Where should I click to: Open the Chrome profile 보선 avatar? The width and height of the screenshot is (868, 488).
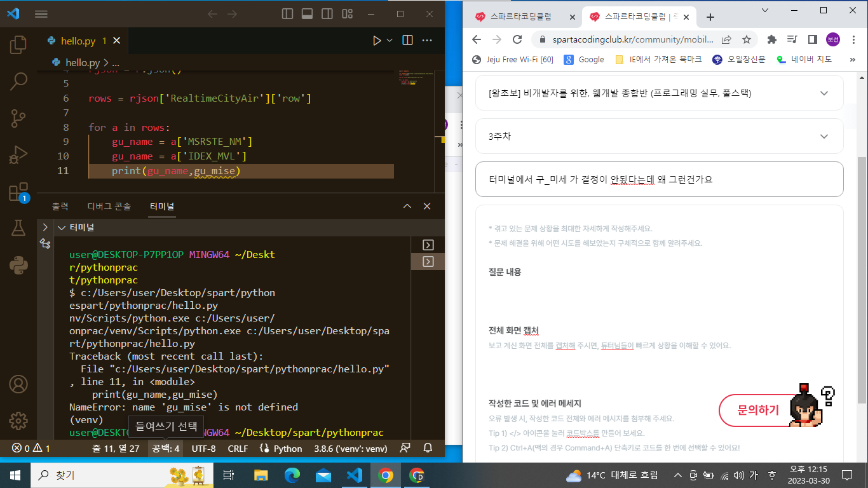(x=833, y=39)
